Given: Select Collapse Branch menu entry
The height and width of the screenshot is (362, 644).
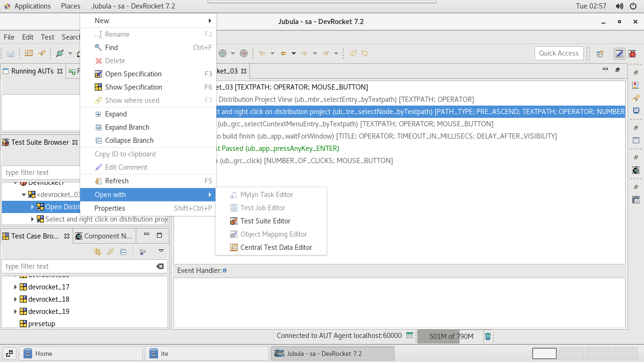Looking at the screenshot, I should 148,140.
